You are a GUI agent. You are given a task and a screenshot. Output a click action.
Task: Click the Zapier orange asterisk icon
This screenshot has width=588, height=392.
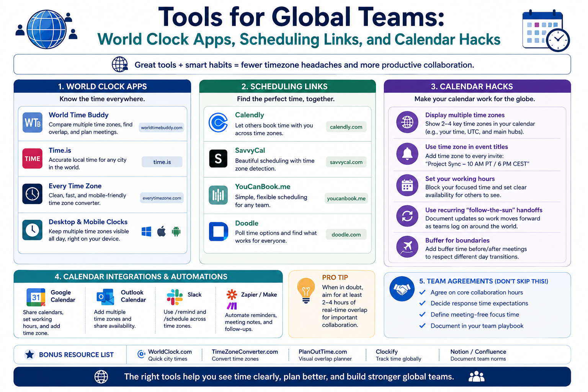(x=232, y=294)
